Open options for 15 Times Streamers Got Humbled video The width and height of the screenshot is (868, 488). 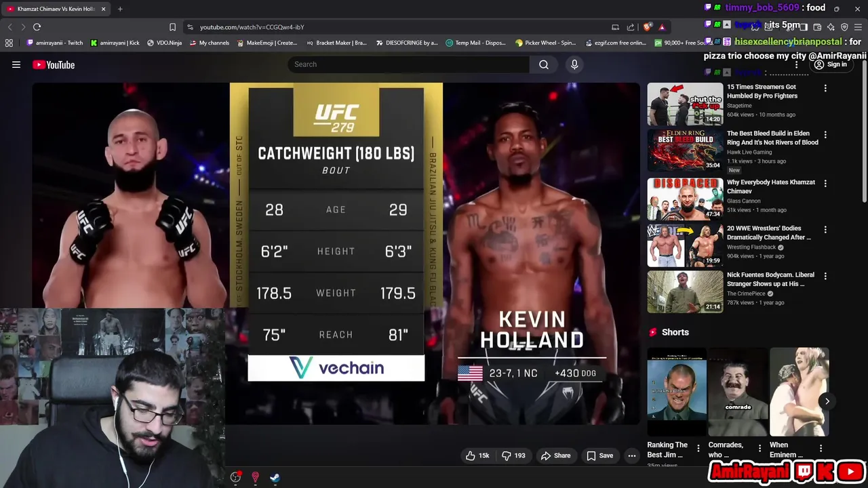pos(825,88)
